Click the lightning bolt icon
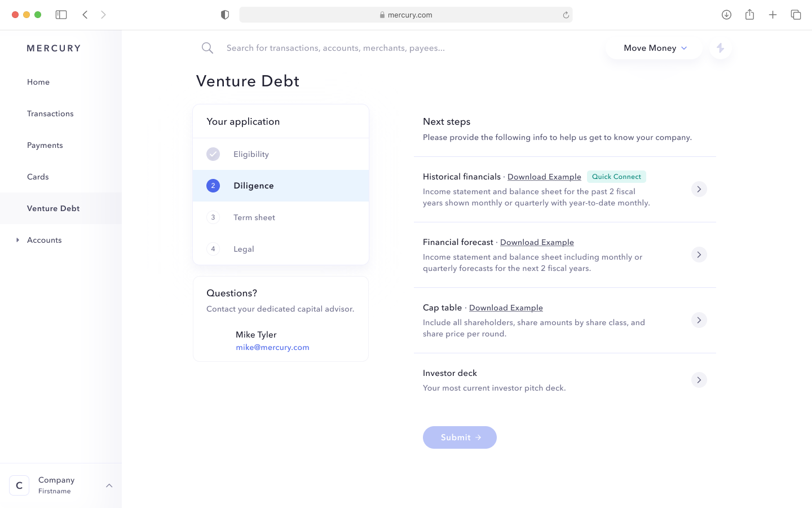The width and height of the screenshot is (812, 508). coord(720,48)
